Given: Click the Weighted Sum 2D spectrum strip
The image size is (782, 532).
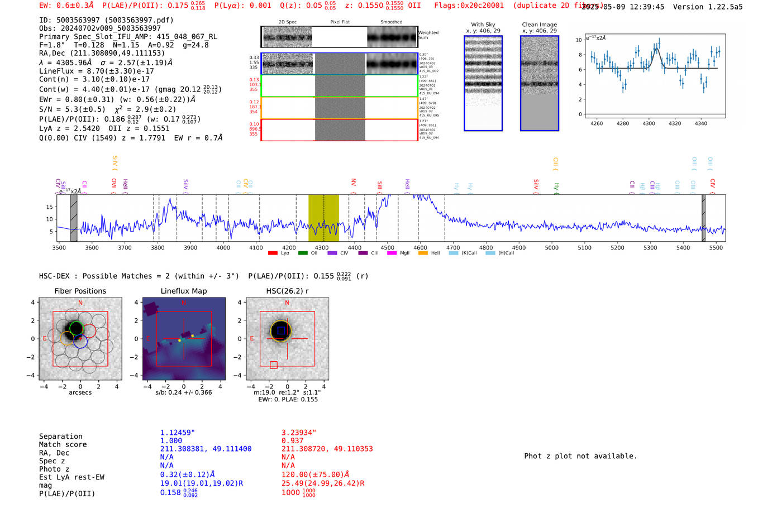Looking at the screenshot, I should pyautogui.click(x=340, y=37).
